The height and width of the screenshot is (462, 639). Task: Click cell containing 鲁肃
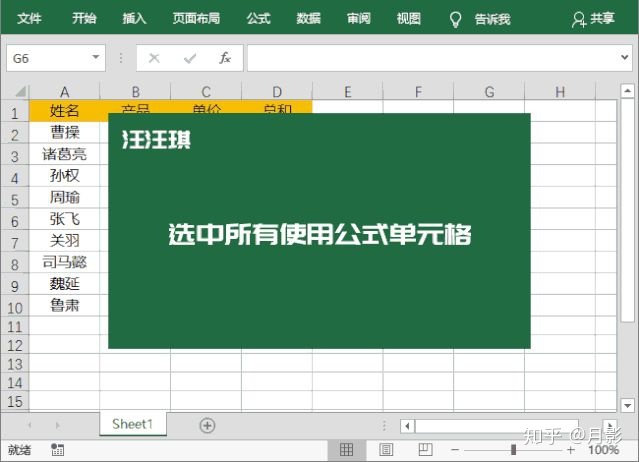point(64,306)
